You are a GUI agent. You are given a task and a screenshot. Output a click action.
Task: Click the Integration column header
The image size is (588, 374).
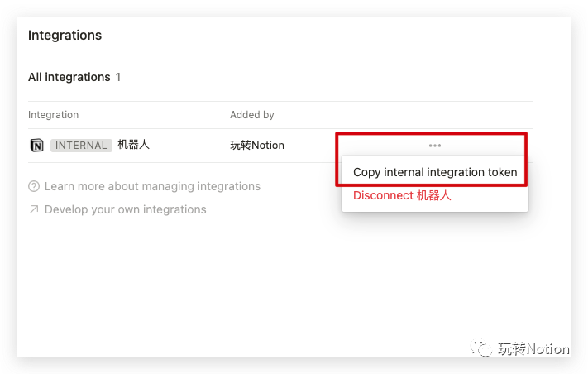[x=54, y=115]
